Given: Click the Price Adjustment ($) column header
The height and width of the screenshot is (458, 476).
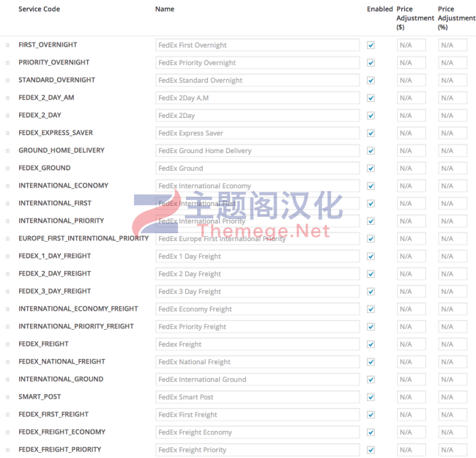Looking at the screenshot, I should coord(415,18).
